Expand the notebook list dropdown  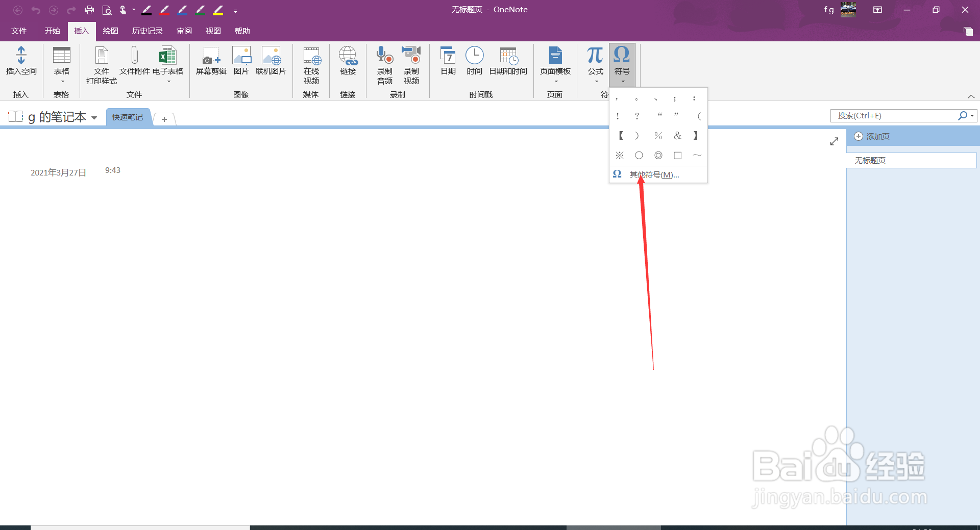(x=94, y=118)
